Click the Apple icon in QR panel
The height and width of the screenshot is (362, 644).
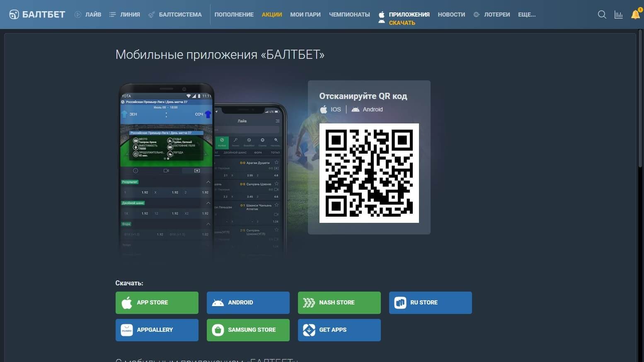(324, 109)
